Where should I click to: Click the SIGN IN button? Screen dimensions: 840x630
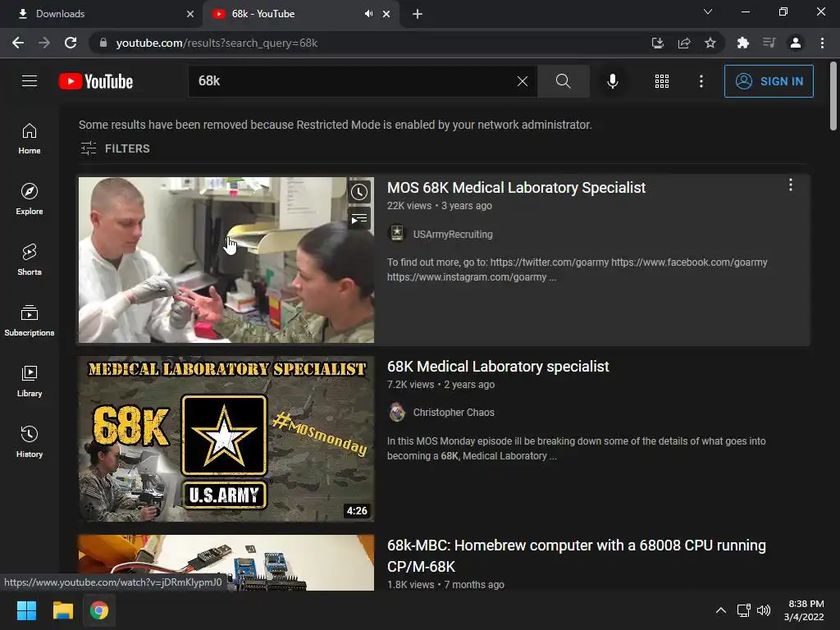[769, 81]
